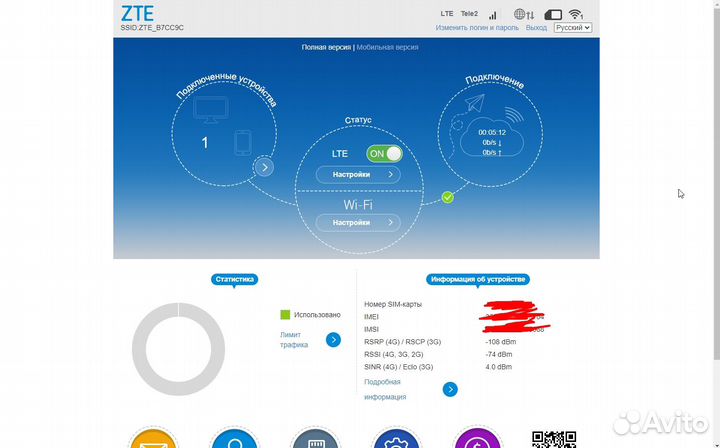The image size is (720, 448).
Task: Click the phone icon in connected devices
Action: 243,143
